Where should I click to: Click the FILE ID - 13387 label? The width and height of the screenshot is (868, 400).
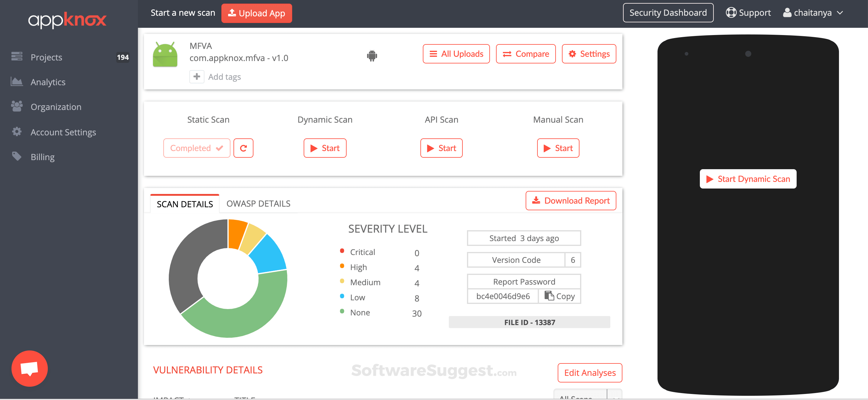(x=529, y=322)
